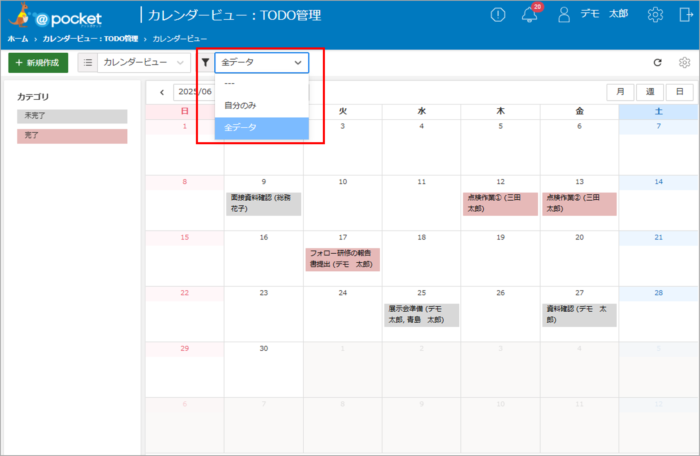Viewport: 700px width, 456px height.
Task: Open the view settings gear below header
Action: (x=684, y=62)
